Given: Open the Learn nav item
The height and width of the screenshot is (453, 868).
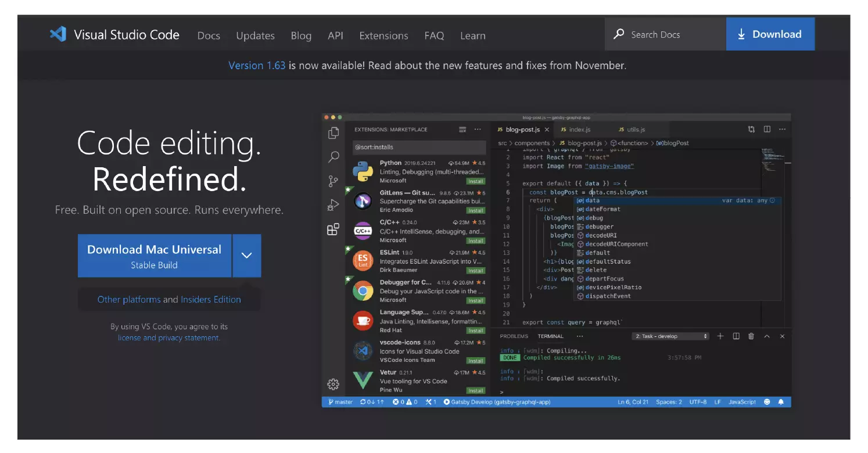Looking at the screenshot, I should [472, 35].
